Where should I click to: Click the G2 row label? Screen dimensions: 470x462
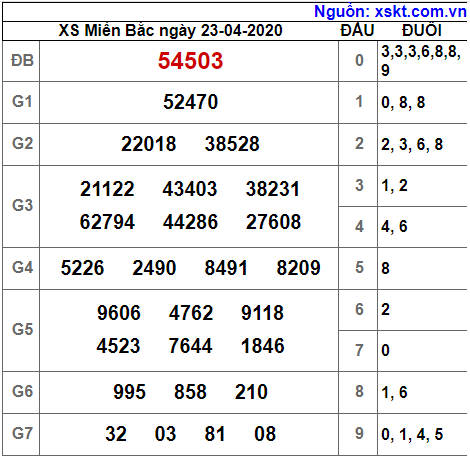click(22, 144)
